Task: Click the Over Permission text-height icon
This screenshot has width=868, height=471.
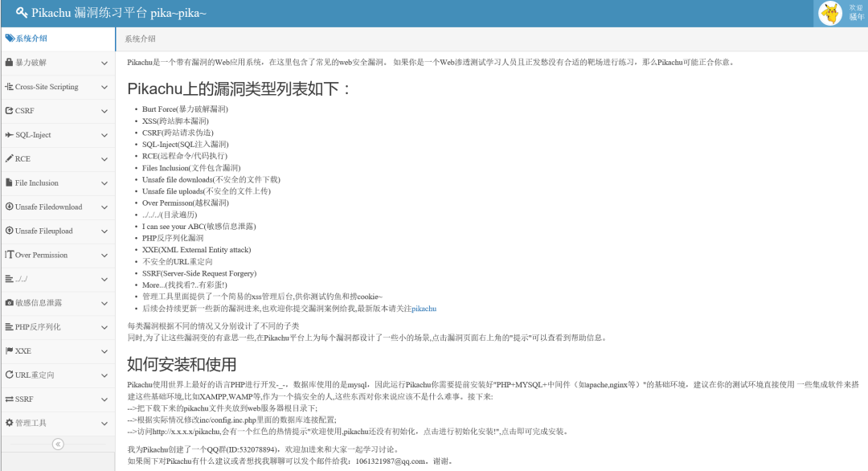Action: pyautogui.click(x=9, y=255)
